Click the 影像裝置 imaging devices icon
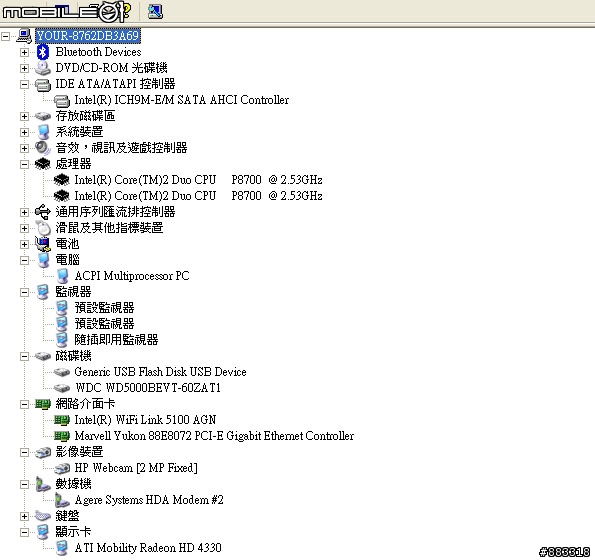Viewport: 595px width, 560px height. (x=43, y=452)
